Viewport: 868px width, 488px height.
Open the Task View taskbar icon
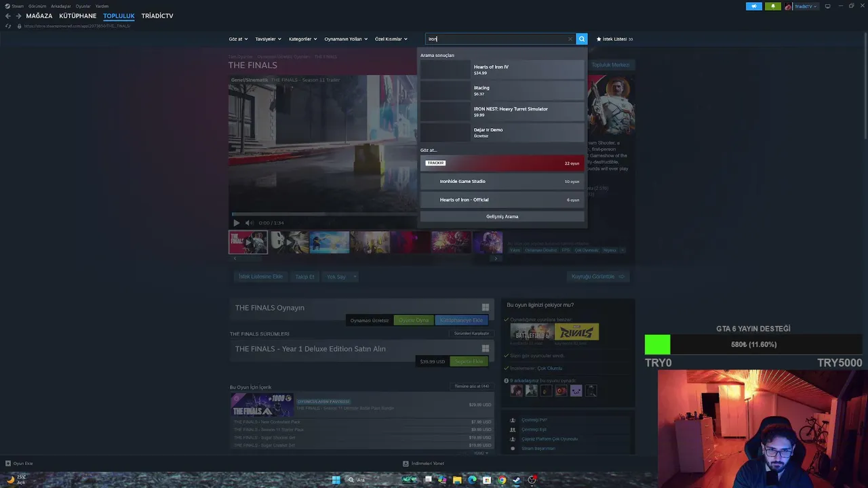pos(428,480)
